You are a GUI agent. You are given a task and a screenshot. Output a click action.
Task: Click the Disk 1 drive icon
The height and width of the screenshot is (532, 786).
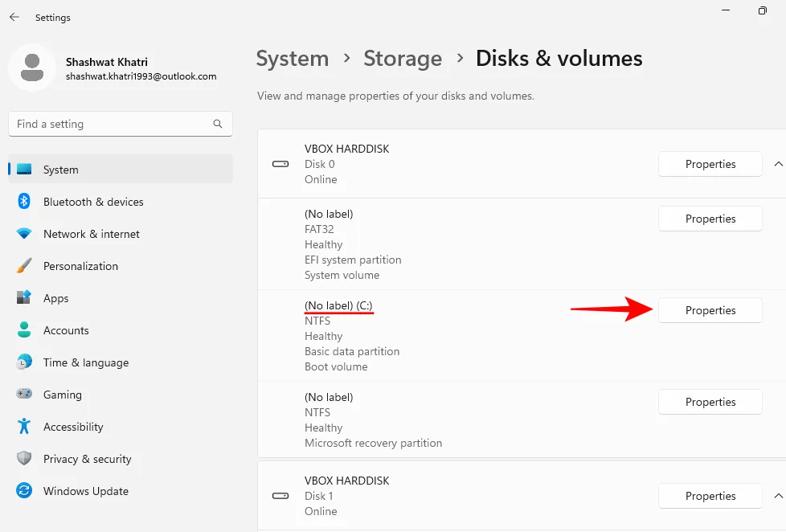pos(280,496)
